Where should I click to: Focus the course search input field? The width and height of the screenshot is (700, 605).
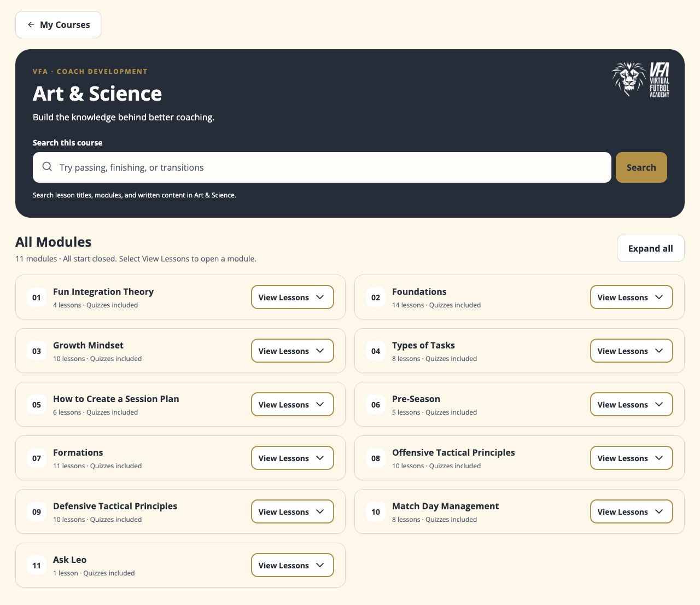(x=322, y=167)
